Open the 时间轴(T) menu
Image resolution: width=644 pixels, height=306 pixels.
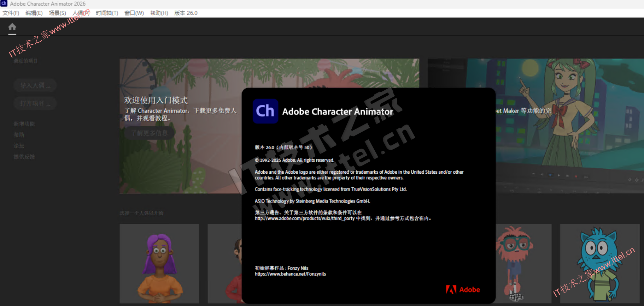(x=107, y=13)
